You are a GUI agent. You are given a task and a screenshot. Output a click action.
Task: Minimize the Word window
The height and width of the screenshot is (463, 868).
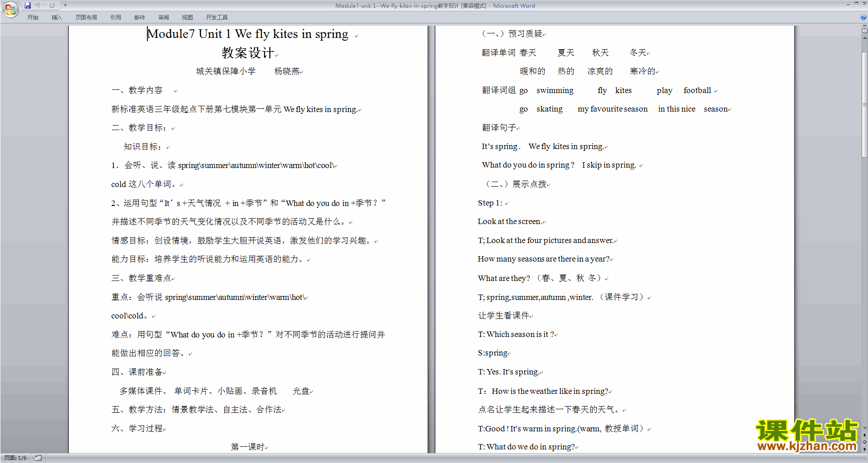pyautogui.click(x=848, y=4)
